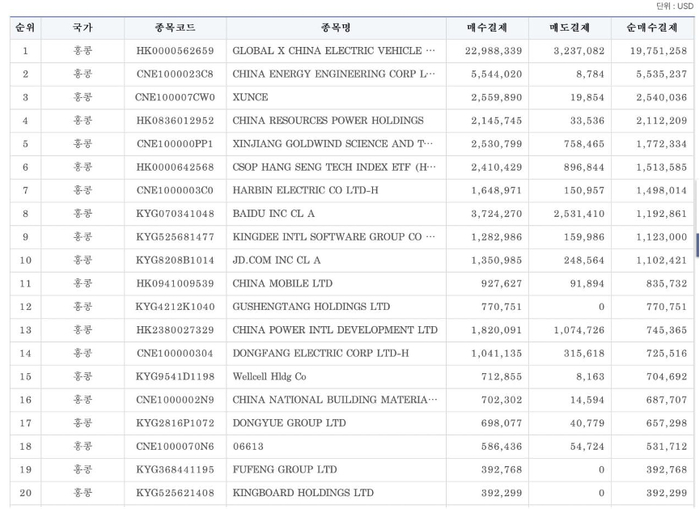
Task: Select stock code CNE100007CW0
Action: point(175,97)
